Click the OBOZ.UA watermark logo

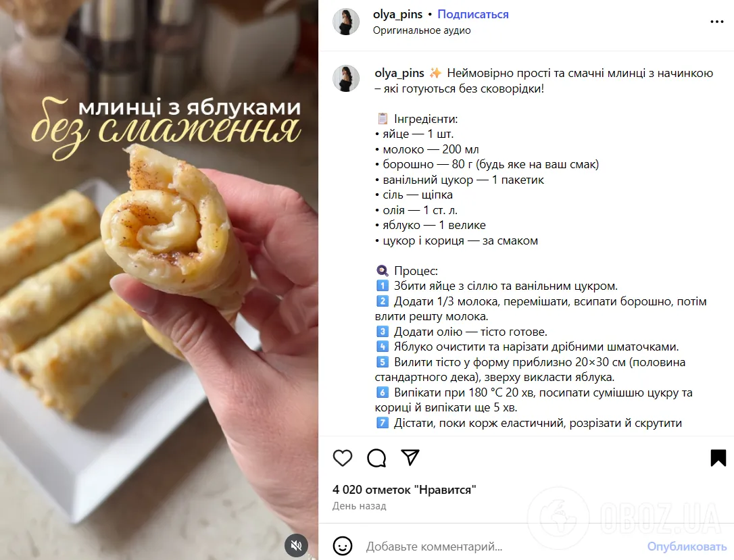[x=626, y=517]
